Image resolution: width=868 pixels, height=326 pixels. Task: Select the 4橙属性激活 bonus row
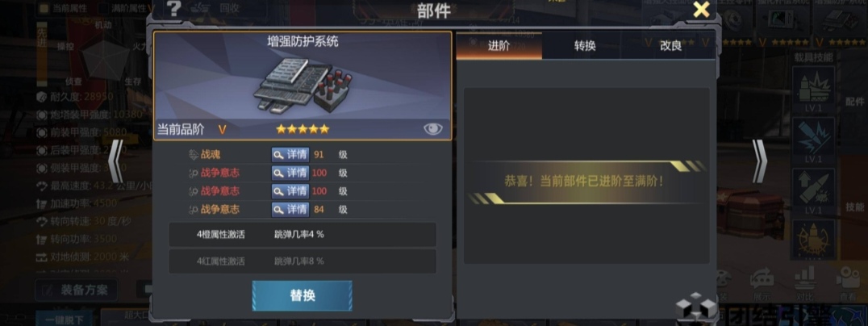pyautogui.click(x=303, y=234)
